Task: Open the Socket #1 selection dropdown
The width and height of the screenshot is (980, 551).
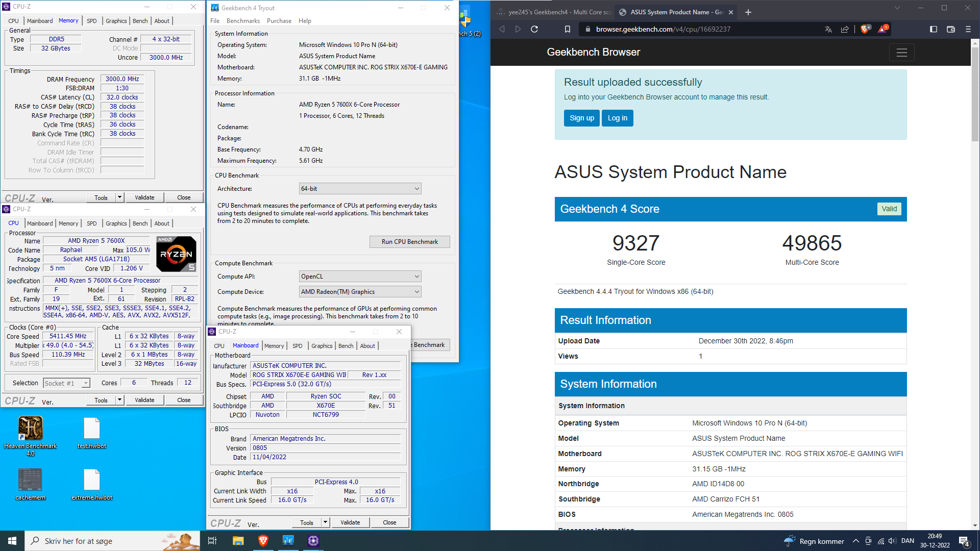Action: [66, 383]
